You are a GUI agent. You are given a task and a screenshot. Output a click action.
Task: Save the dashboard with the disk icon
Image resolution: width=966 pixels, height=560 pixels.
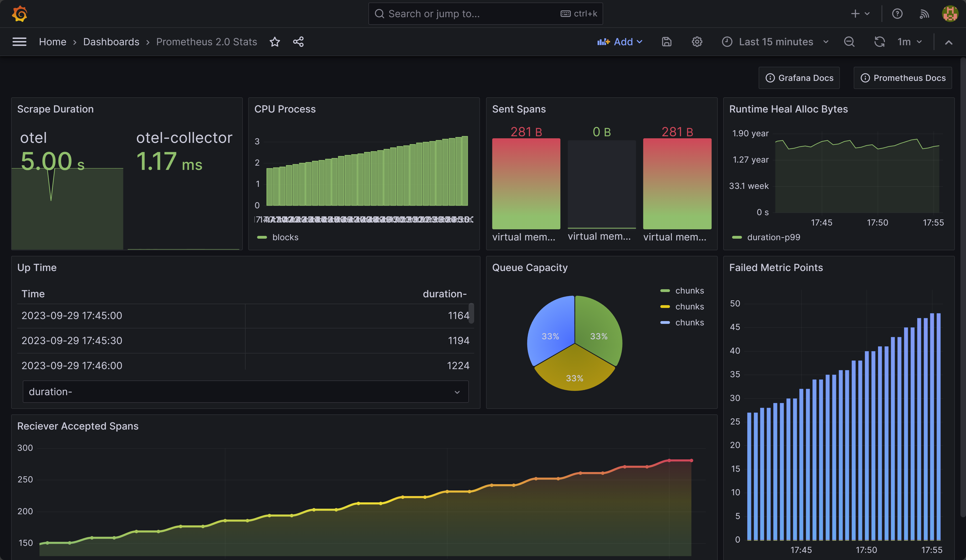[x=667, y=42]
